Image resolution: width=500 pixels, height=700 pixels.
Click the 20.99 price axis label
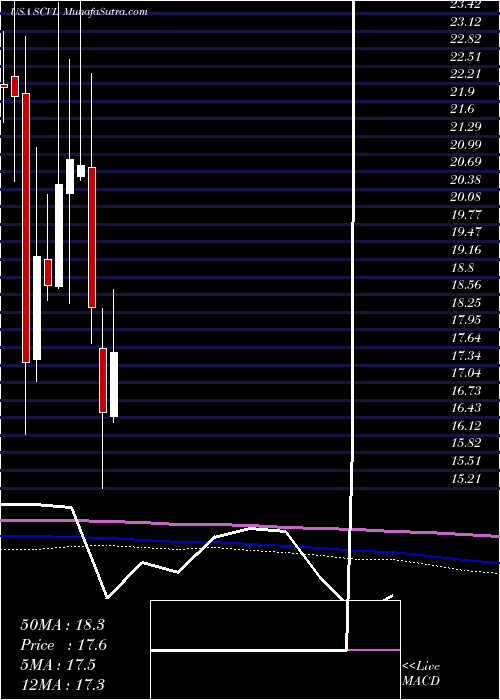point(466,145)
